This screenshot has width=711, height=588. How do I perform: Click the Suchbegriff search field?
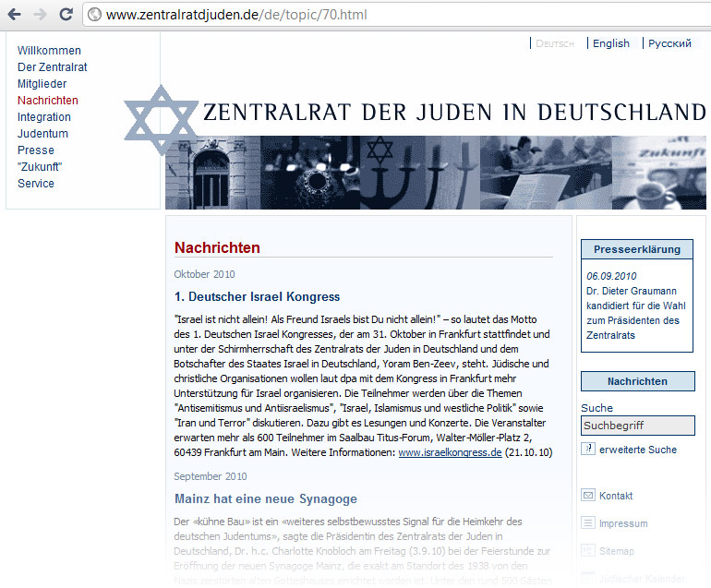tap(637, 426)
